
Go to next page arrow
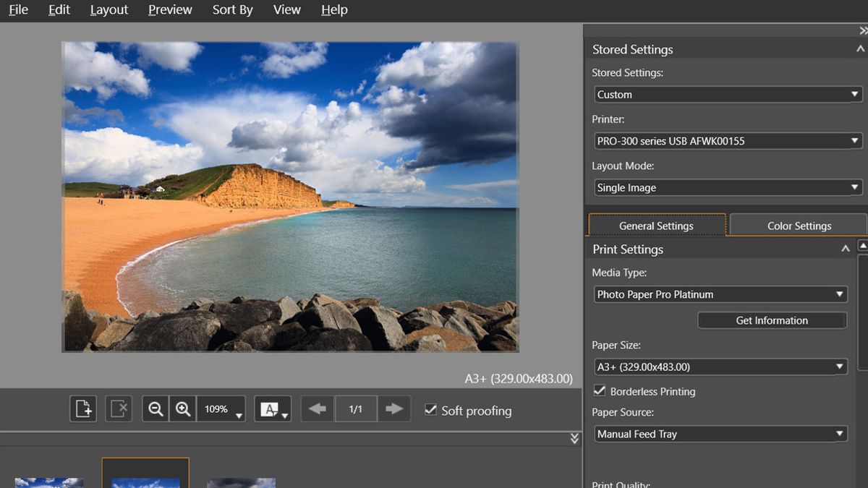(x=394, y=409)
